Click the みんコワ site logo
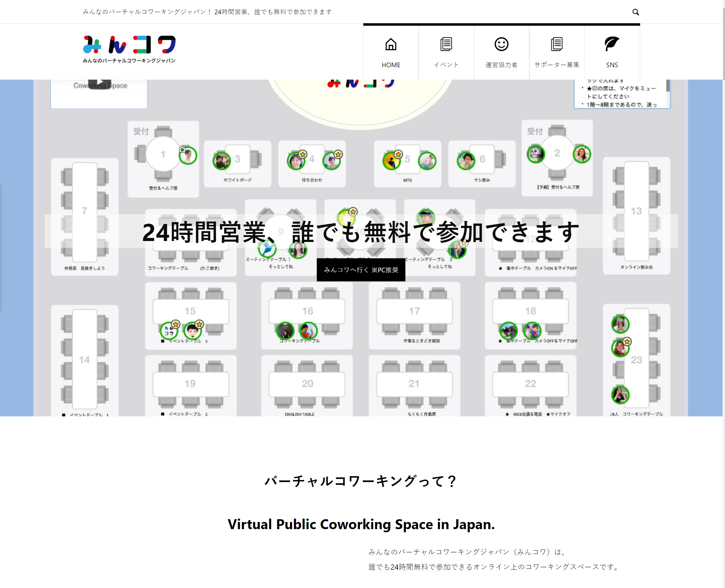725x588 pixels. [x=129, y=49]
